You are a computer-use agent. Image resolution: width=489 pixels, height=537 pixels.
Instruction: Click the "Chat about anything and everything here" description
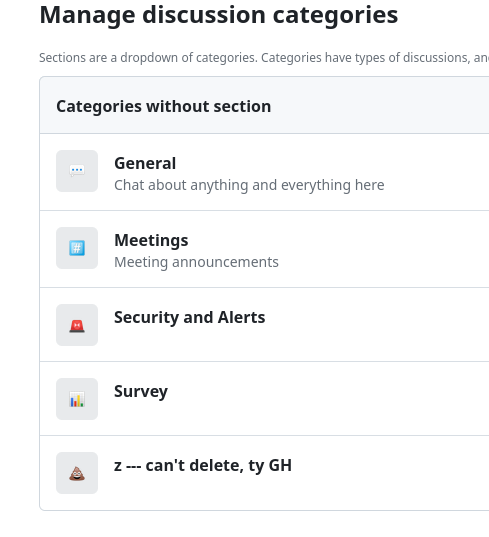249,185
